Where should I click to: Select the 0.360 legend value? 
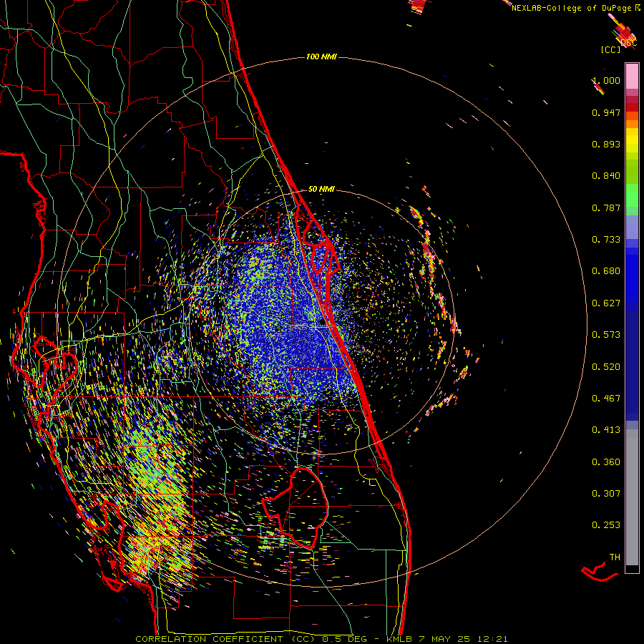click(606, 462)
